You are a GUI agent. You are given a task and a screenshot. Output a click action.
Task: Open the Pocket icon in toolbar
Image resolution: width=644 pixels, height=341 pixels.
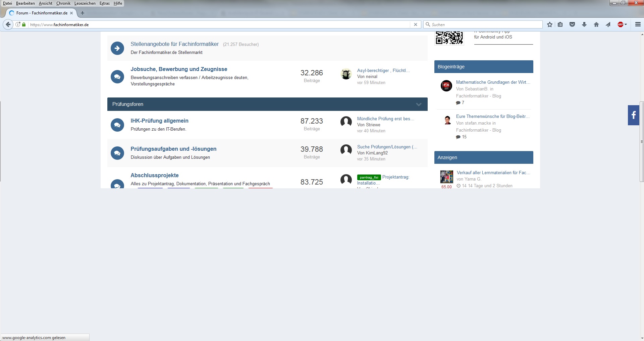click(x=572, y=24)
